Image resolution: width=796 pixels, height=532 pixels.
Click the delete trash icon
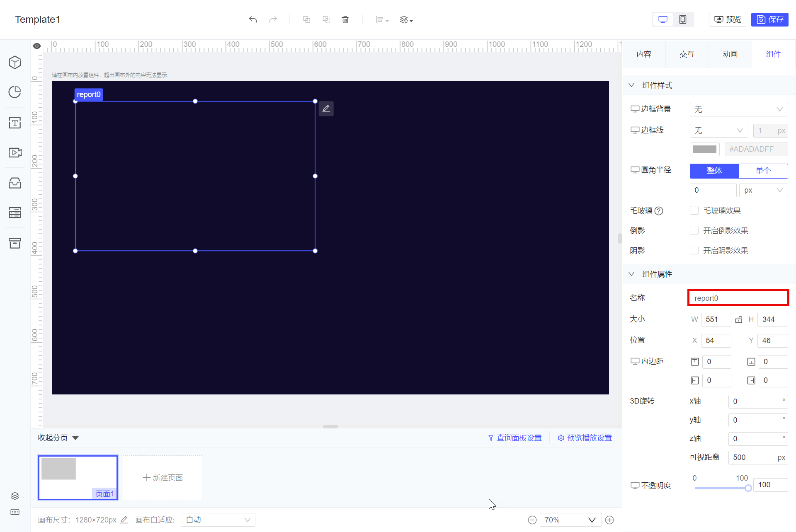pos(345,19)
